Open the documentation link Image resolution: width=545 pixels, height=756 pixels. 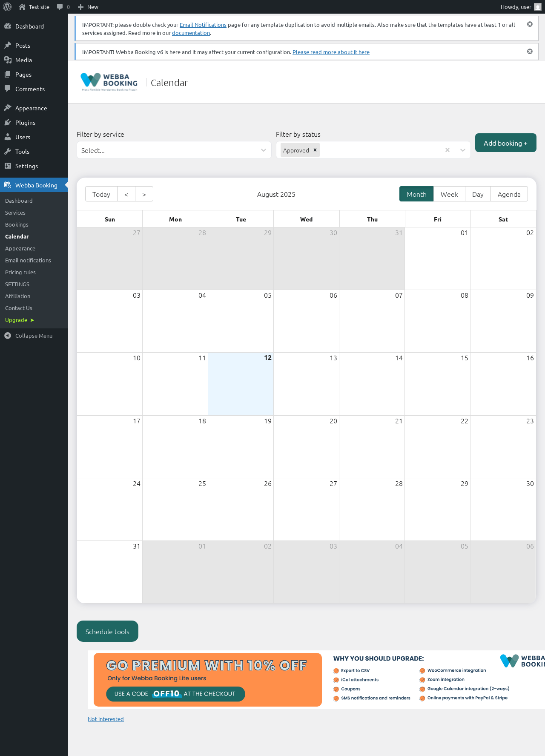pos(191,33)
